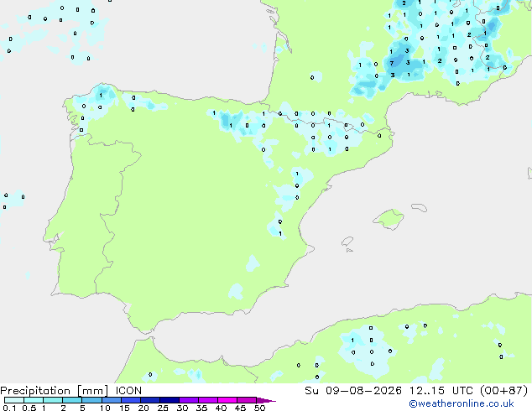Click the "0.1" legend scale label

[x=9, y=408]
